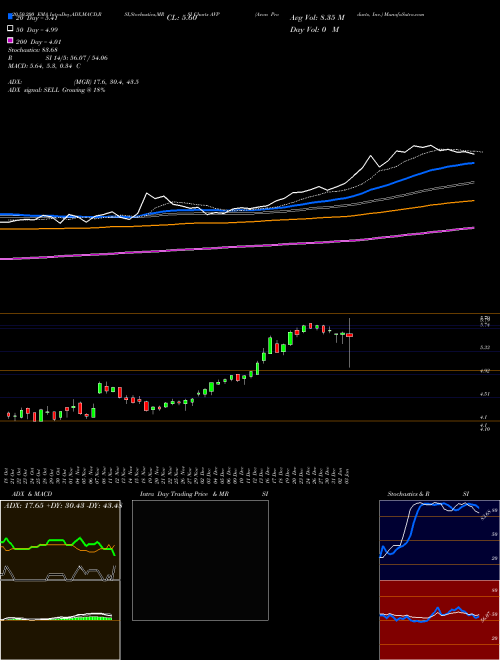Open the blue stochastics indicator panel

tap(439, 540)
